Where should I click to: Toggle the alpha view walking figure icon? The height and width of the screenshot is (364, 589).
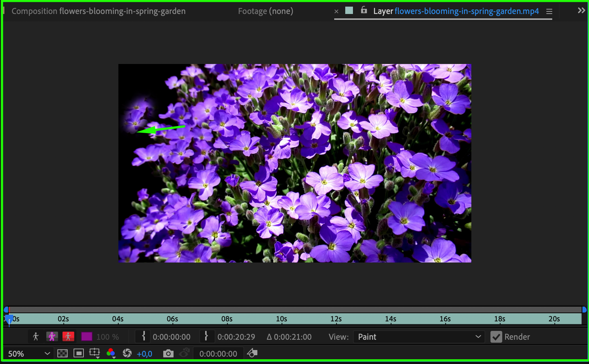[x=36, y=336]
